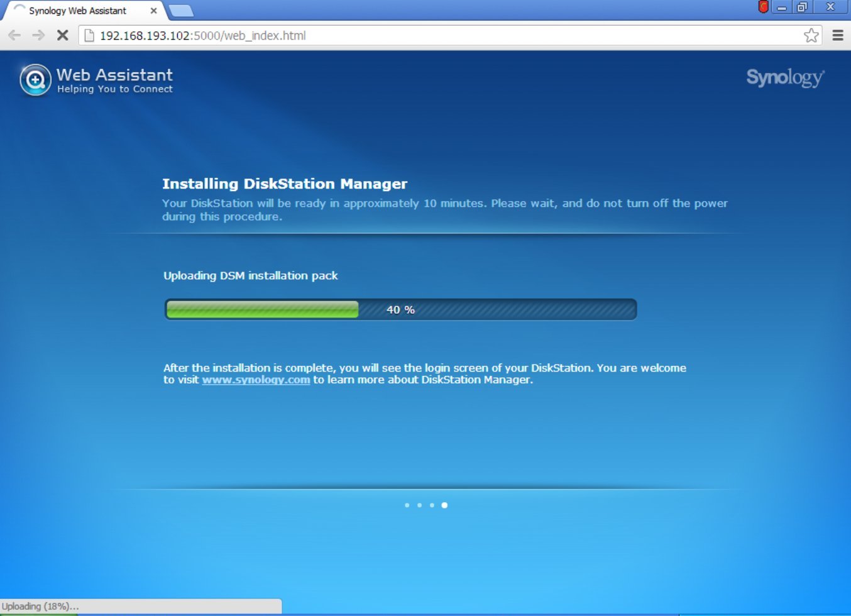
Task: Click the Installing DiskStation Manager heading
Action: point(285,184)
